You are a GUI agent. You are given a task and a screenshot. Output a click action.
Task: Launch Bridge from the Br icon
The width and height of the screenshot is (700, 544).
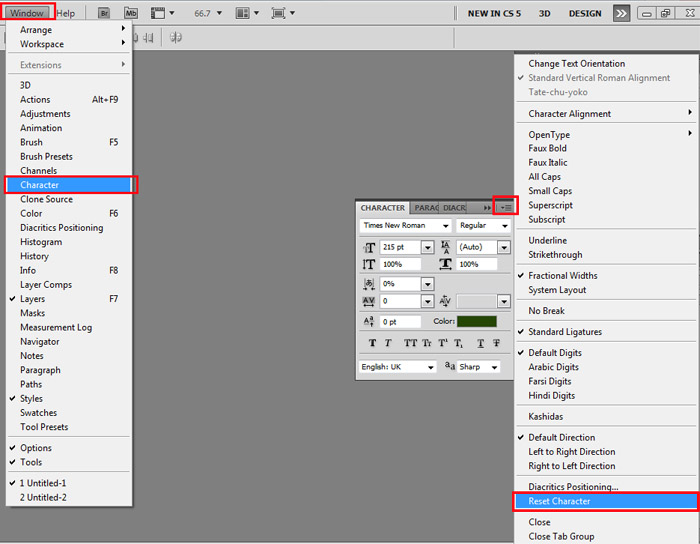point(105,13)
